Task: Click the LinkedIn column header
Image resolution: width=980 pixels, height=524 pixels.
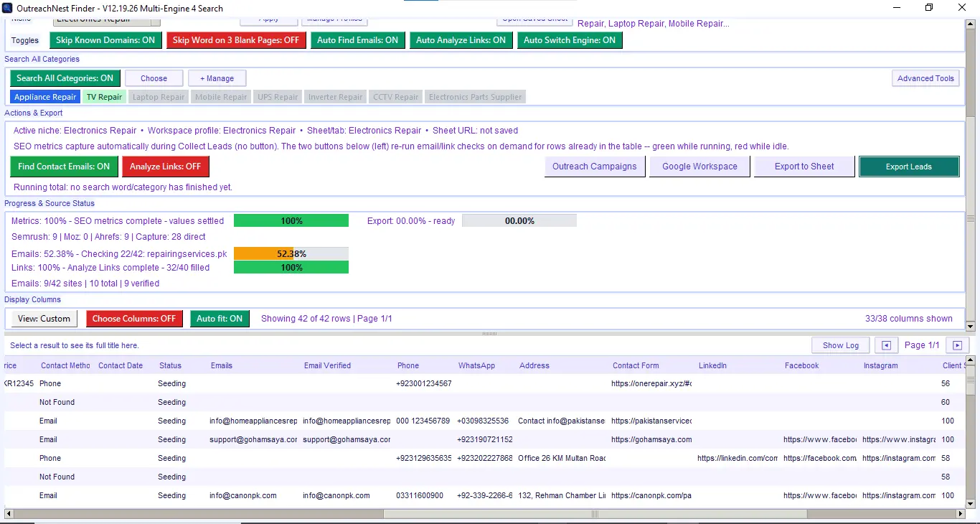Action: (712, 365)
